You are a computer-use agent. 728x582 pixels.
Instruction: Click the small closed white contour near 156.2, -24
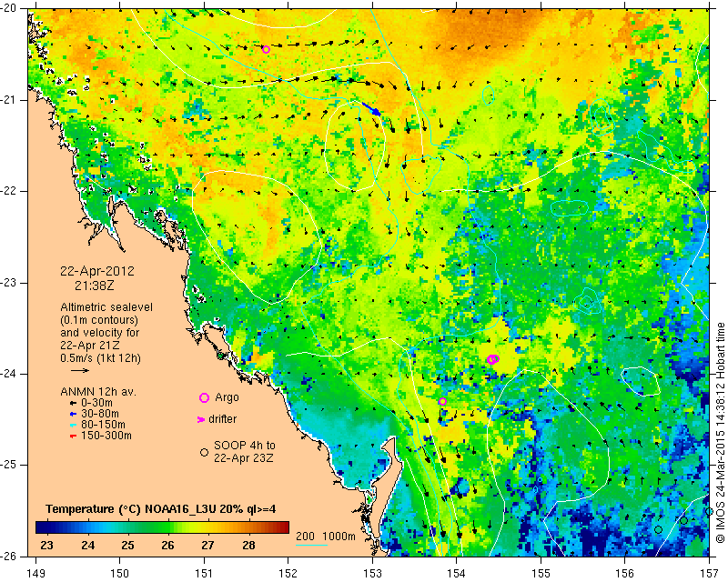[x=641, y=382]
